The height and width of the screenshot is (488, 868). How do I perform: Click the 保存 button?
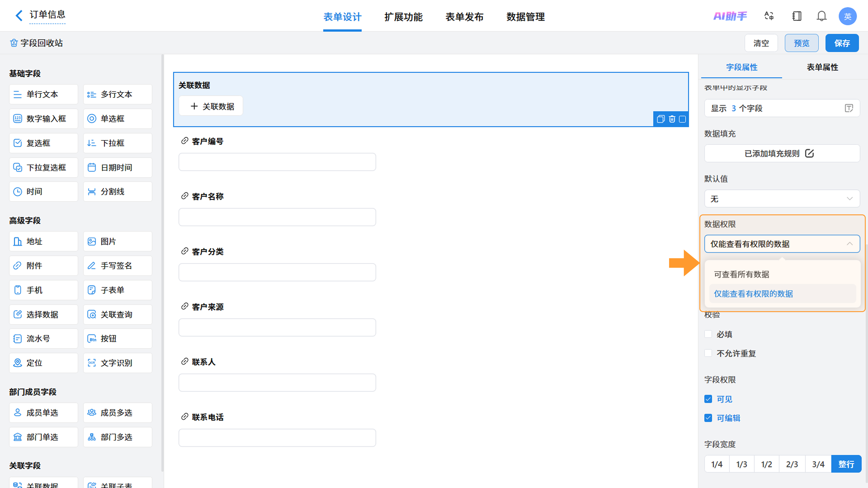click(842, 43)
